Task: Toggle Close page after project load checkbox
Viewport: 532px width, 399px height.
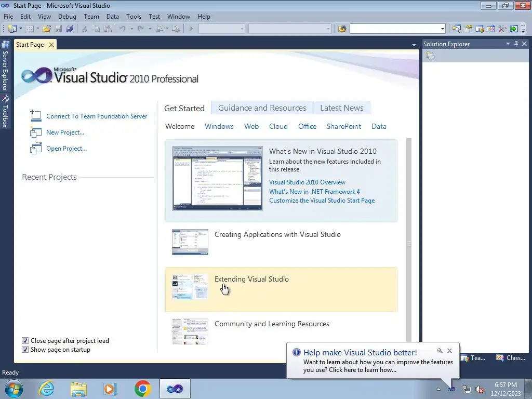Action: pyautogui.click(x=25, y=341)
